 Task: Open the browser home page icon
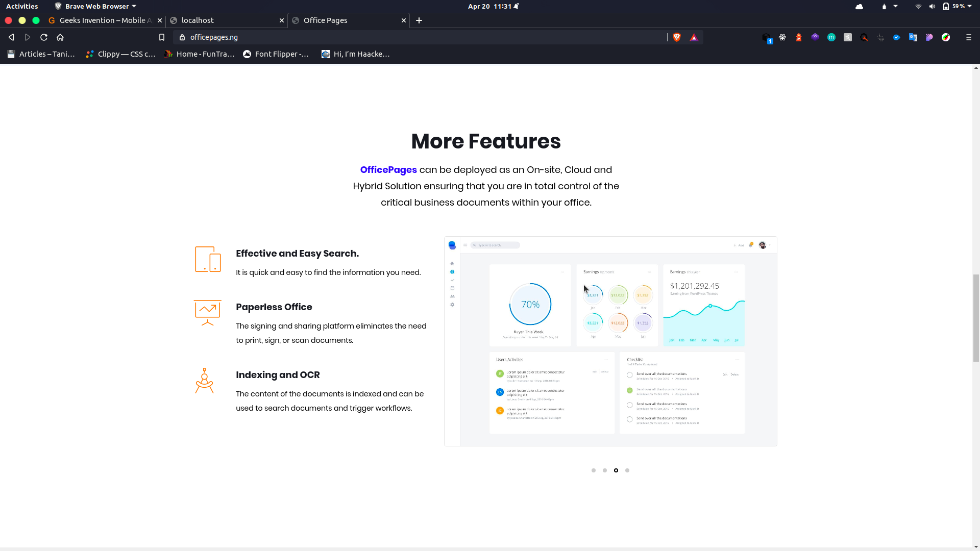tap(60, 37)
